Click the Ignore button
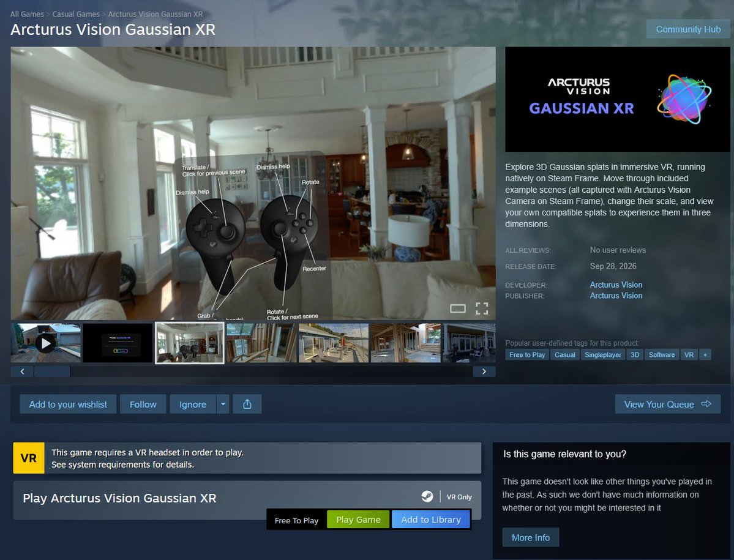The height and width of the screenshot is (560, 734). pos(192,404)
